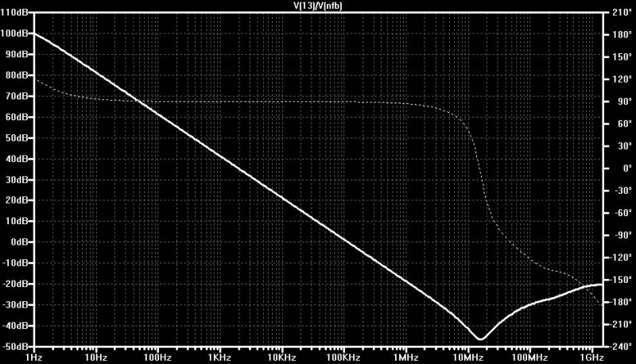Click the -240° phase axis label

621,347
